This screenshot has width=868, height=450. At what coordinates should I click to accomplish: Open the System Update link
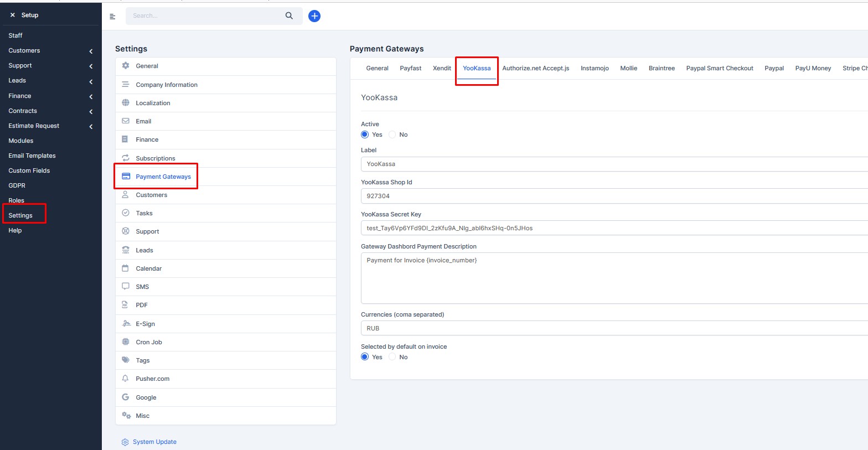coord(154,442)
